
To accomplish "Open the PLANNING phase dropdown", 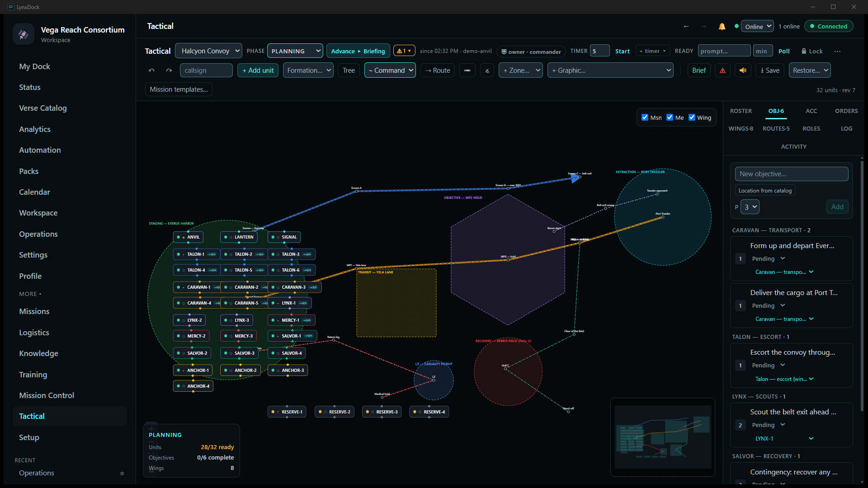I will point(295,51).
